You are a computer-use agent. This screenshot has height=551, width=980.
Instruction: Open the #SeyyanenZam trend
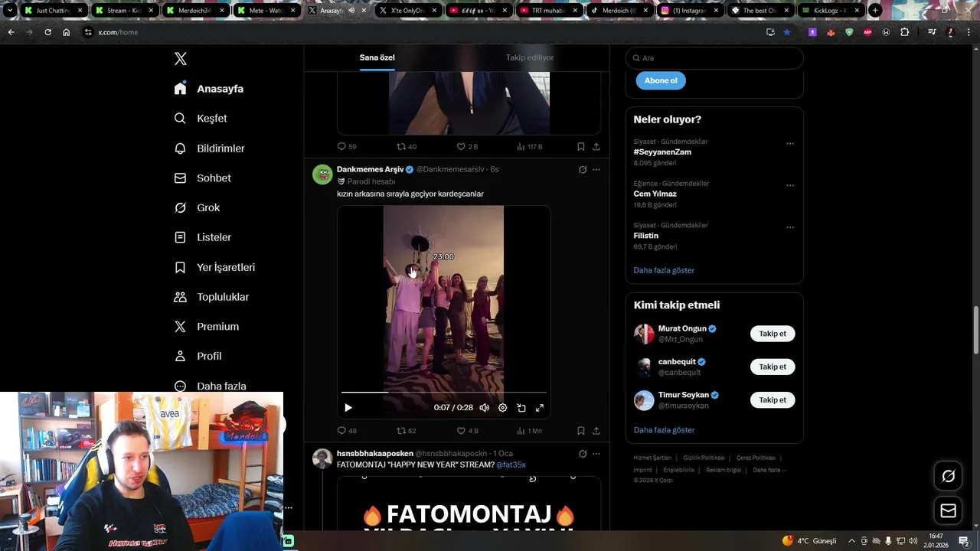click(x=662, y=152)
